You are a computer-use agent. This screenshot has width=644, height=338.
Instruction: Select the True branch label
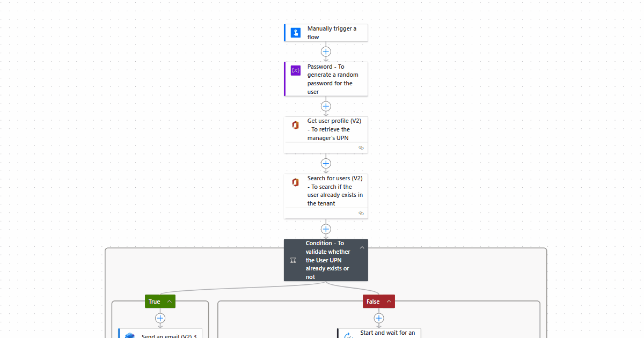click(x=155, y=301)
